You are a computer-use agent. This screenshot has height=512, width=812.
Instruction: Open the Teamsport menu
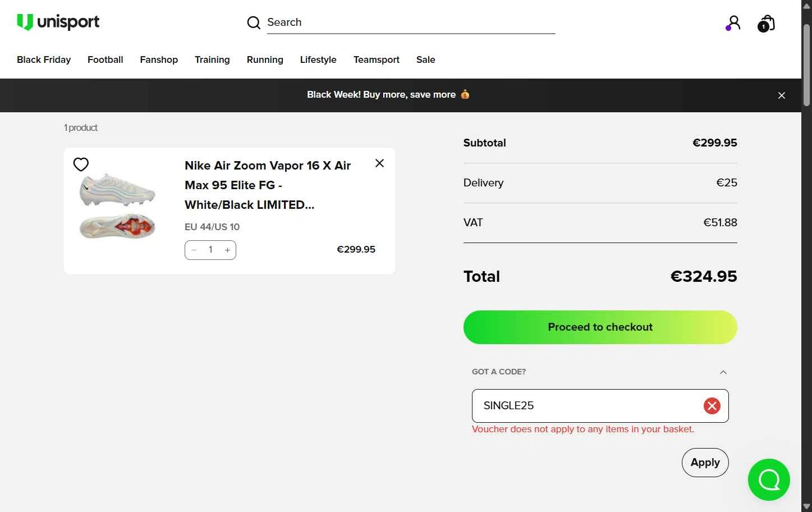pyautogui.click(x=377, y=60)
